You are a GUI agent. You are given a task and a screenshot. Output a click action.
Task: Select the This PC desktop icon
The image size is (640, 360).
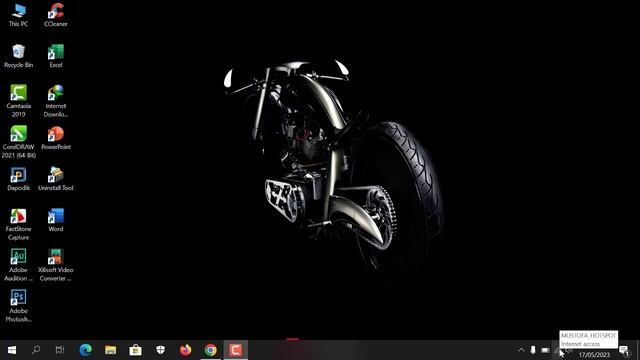18,15
